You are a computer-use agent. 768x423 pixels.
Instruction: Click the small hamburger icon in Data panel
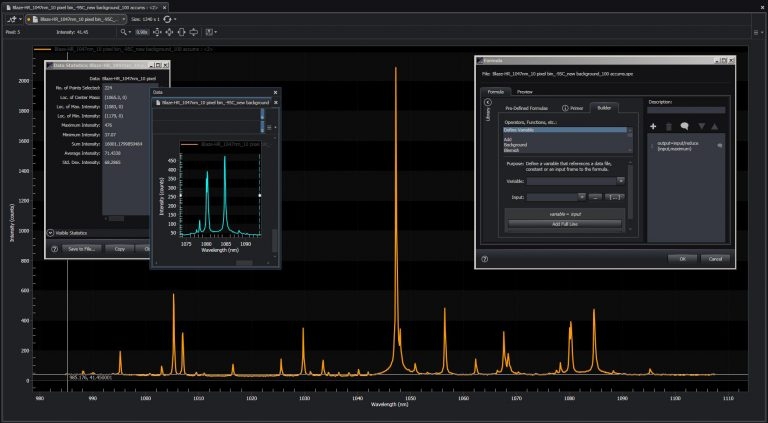pos(269,127)
